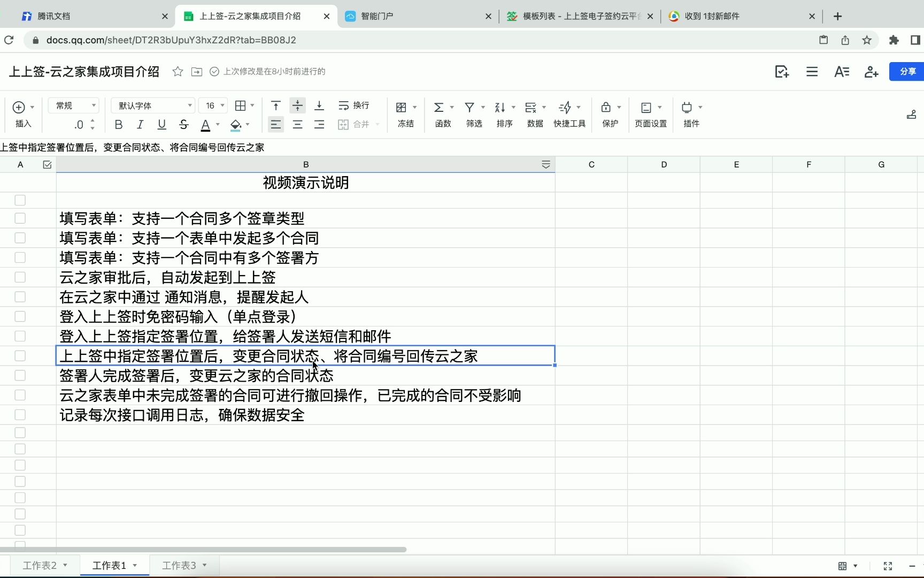Expand the borders dropdown arrow
This screenshot has height=578, width=924.
tap(252, 105)
